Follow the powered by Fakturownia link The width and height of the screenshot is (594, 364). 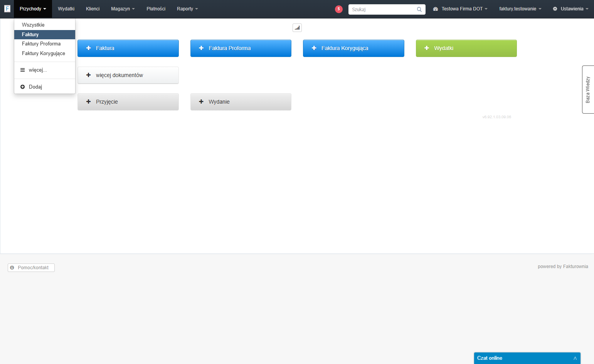pyautogui.click(x=563, y=267)
